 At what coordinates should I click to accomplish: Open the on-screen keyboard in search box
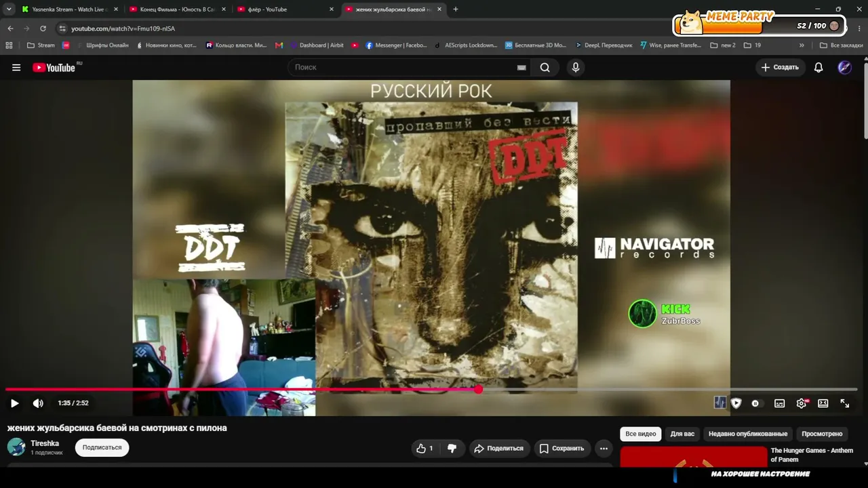pyautogui.click(x=521, y=67)
